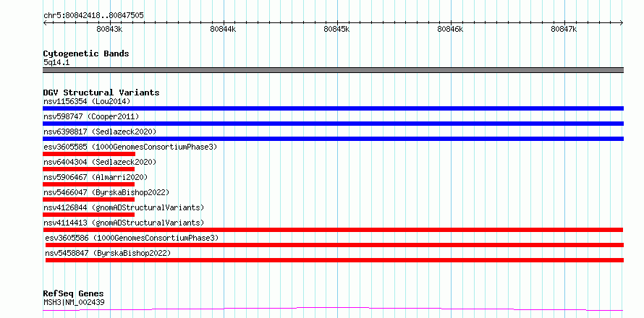
Task: Click the Cytogenetic Bands track title
Action: [86, 53]
